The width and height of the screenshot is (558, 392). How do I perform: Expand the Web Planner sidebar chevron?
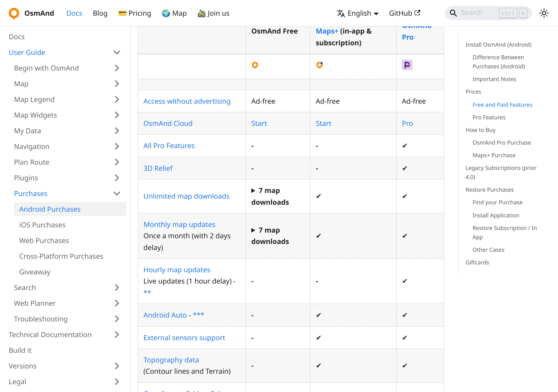(x=117, y=303)
